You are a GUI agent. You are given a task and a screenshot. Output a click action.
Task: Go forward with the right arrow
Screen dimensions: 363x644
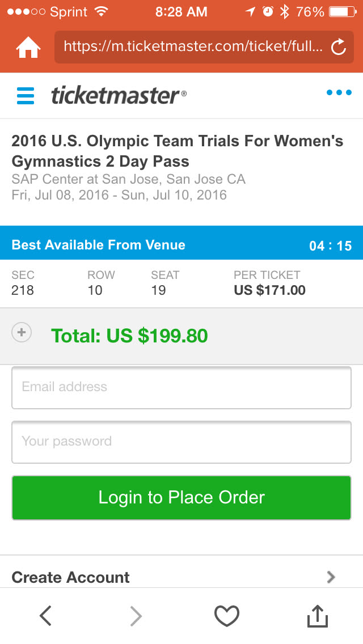(x=136, y=616)
